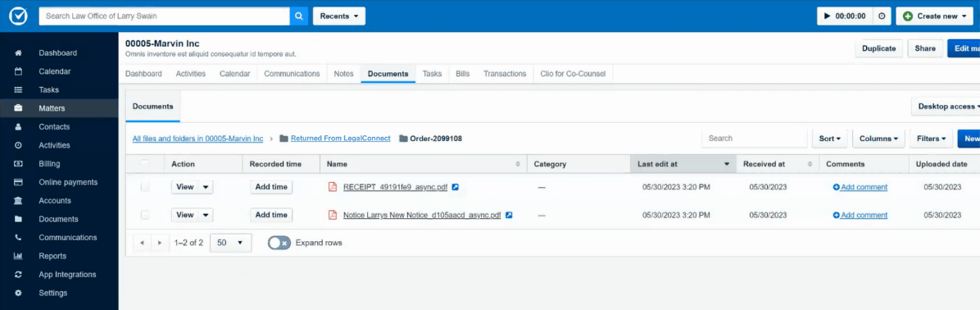Click the Online payments card icon
The image size is (980, 310).
[x=18, y=182]
